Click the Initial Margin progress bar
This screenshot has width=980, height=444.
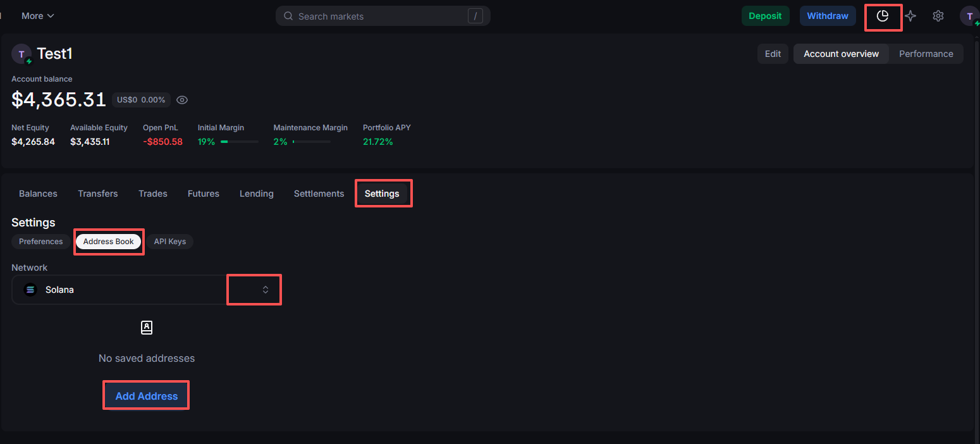[x=239, y=142]
